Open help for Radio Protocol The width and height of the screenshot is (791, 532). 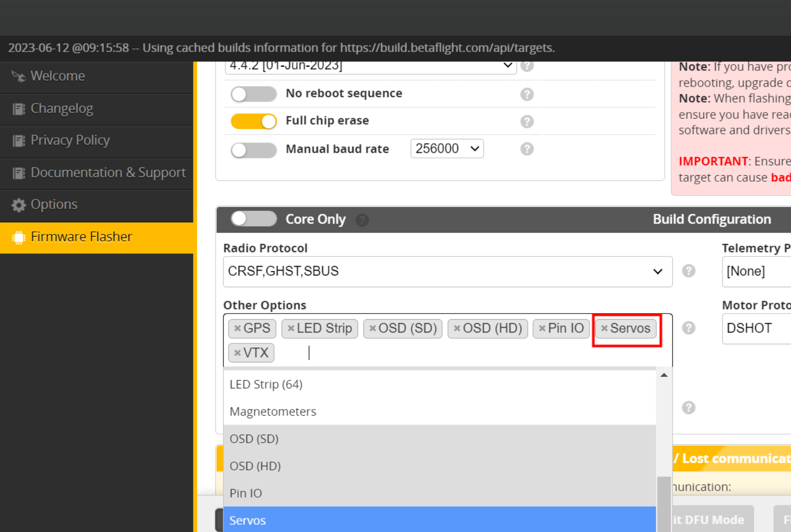pyautogui.click(x=689, y=271)
